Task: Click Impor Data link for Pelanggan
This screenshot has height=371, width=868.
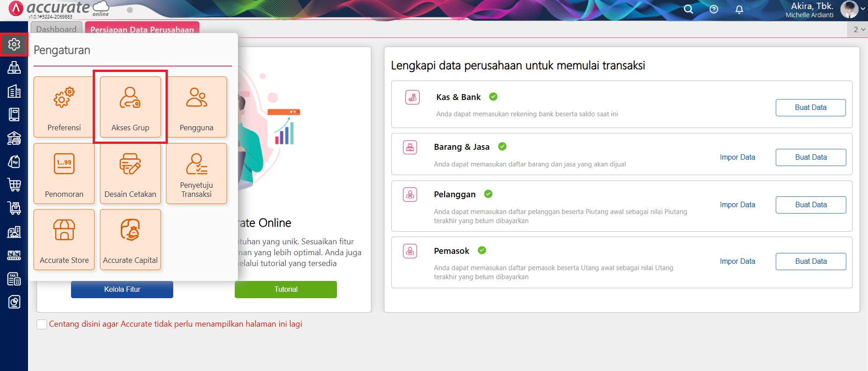Action: click(737, 205)
